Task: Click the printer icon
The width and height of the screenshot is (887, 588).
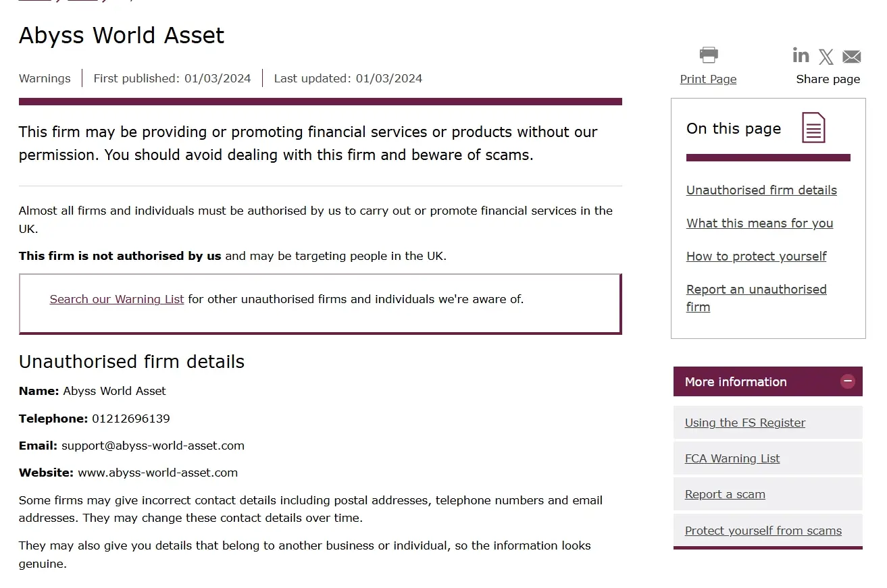Action: pos(708,55)
